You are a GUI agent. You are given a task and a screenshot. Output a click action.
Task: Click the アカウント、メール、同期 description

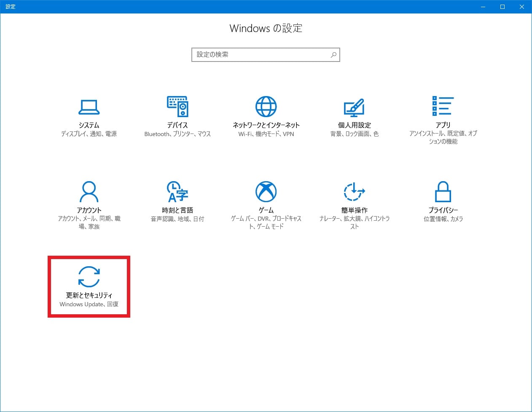pyautogui.click(x=89, y=222)
